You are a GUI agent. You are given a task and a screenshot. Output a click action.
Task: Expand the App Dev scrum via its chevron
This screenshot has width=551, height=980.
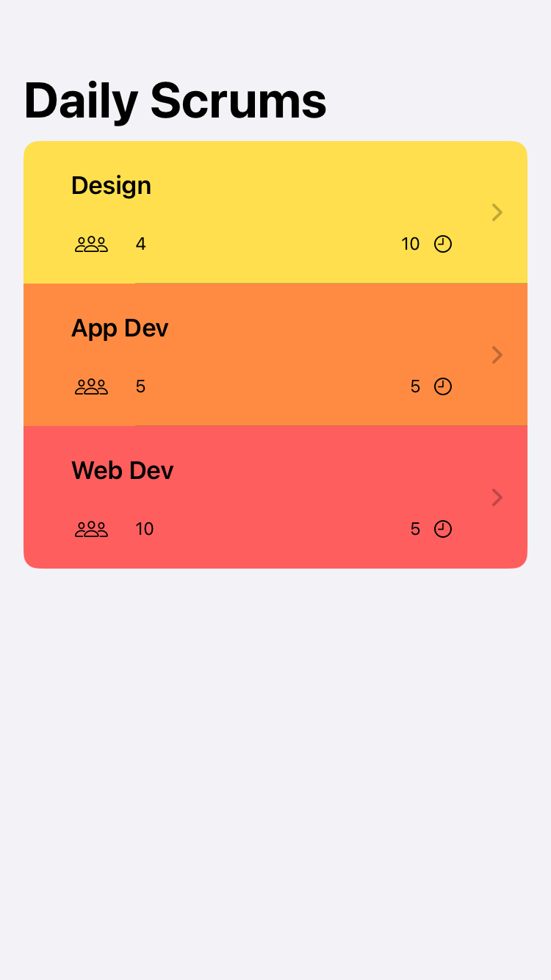pos(497,355)
